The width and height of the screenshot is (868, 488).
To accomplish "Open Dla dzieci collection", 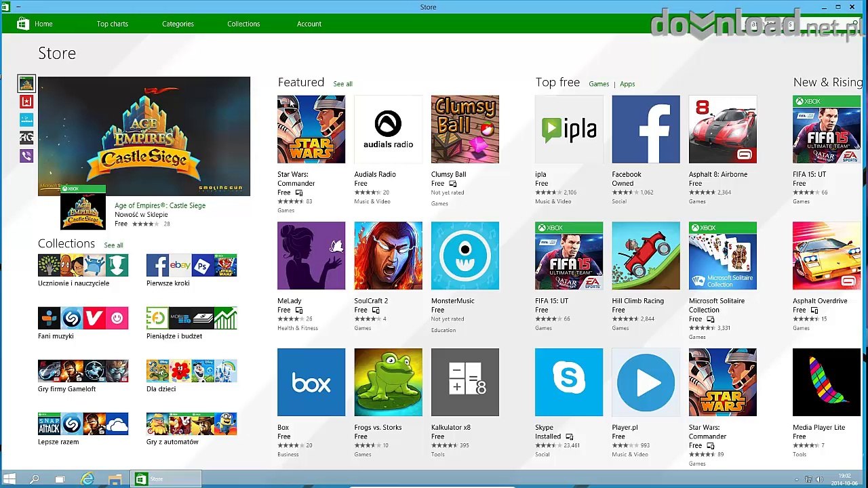I will (x=191, y=371).
